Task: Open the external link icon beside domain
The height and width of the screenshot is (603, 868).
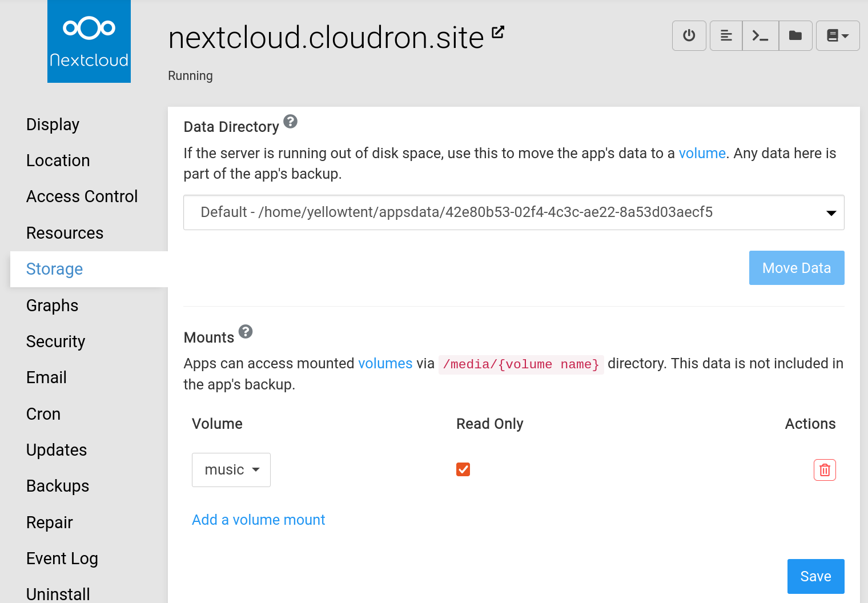Action: click(498, 33)
